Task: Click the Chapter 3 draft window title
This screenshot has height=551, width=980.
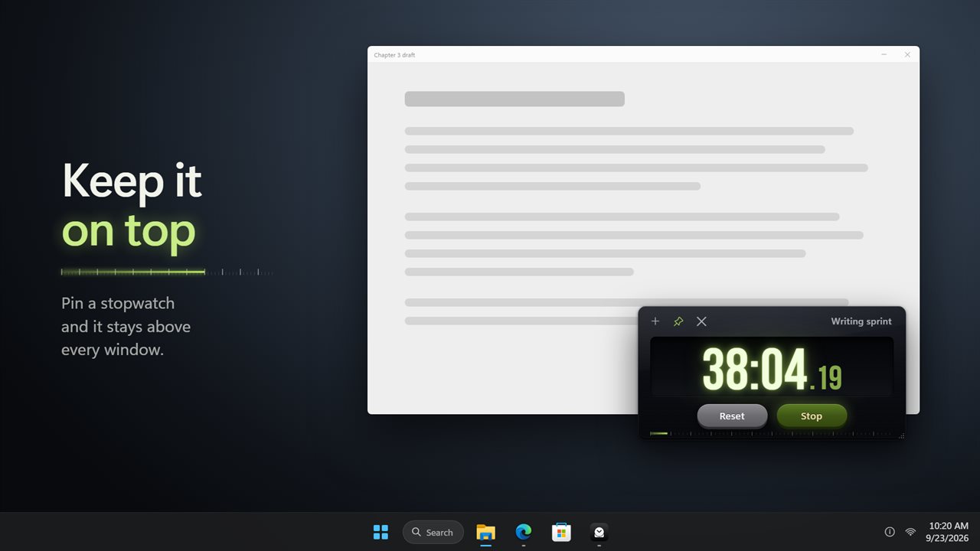Action: tap(394, 55)
